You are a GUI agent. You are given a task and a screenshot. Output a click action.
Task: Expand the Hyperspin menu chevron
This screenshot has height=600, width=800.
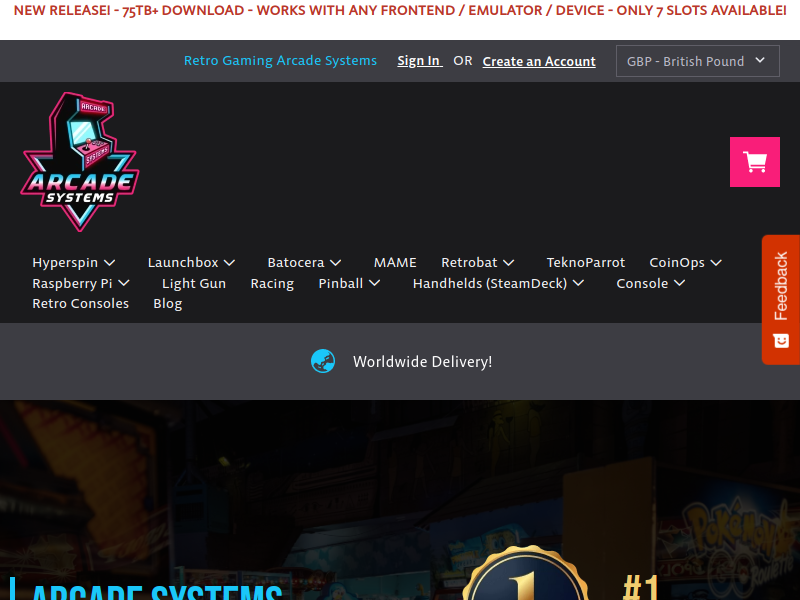click(x=110, y=263)
